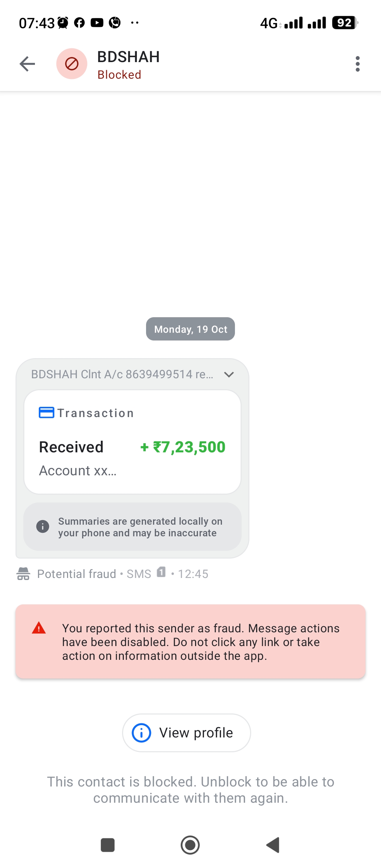Tap the Android back triangle button
Image resolution: width=381 pixels, height=868 pixels.
273,845
